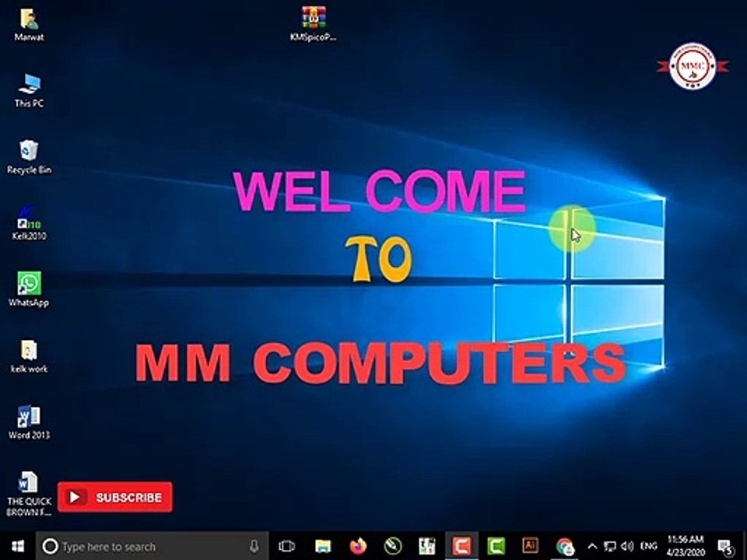Click the red SUBSCRIBE button

coord(115,497)
